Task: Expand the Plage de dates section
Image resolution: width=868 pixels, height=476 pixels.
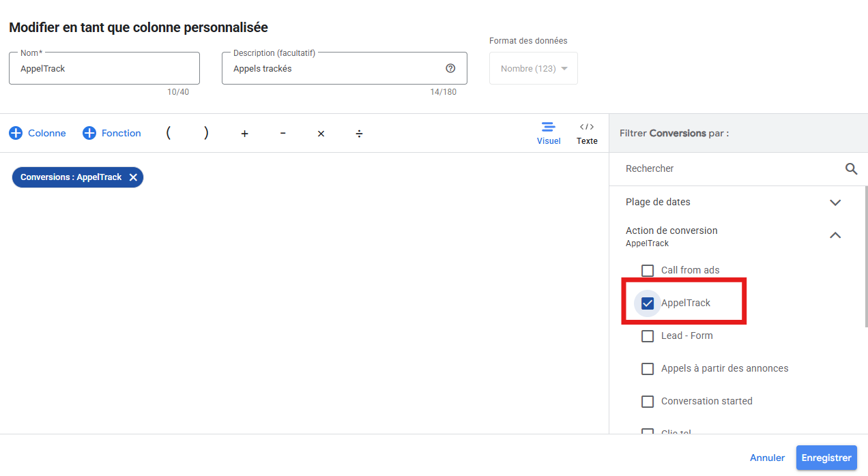Action: 835,203
